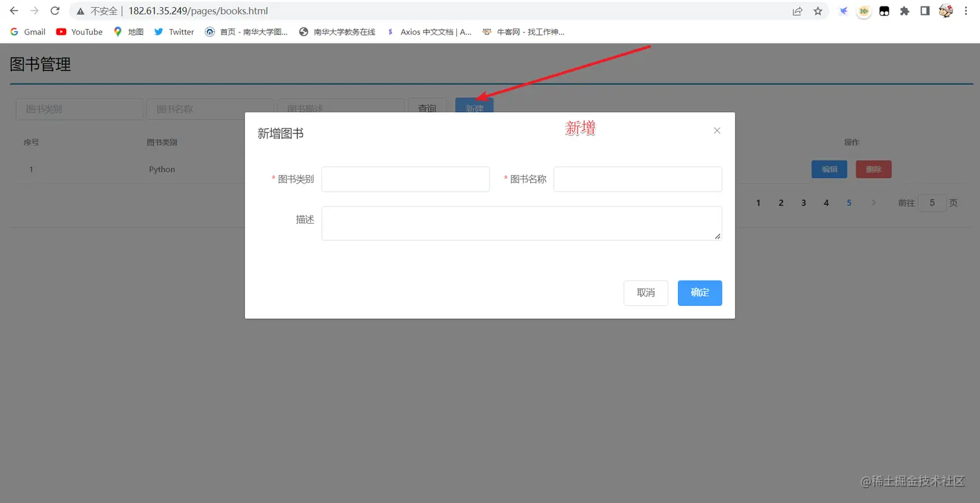Viewport: 980px width, 503px height.
Task: Open the share page icon
Action: click(x=797, y=11)
